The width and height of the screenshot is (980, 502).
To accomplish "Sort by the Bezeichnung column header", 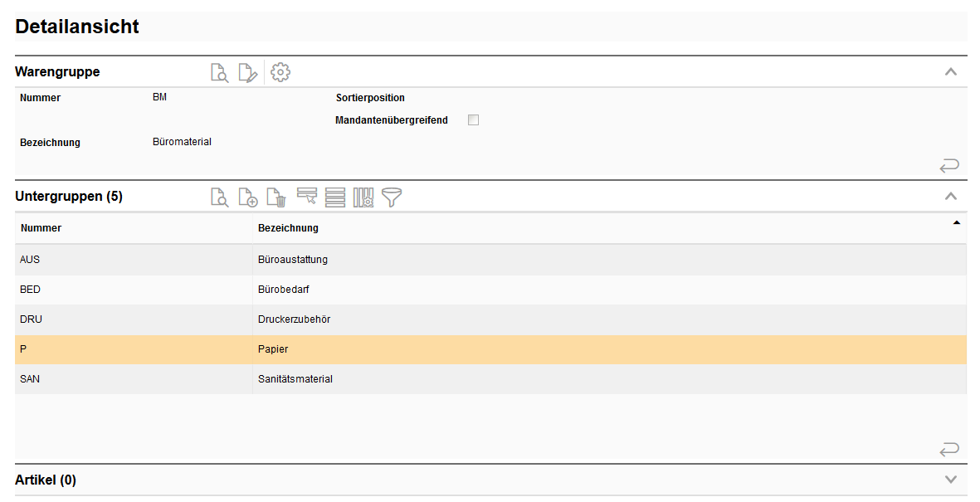I will (x=289, y=228).
